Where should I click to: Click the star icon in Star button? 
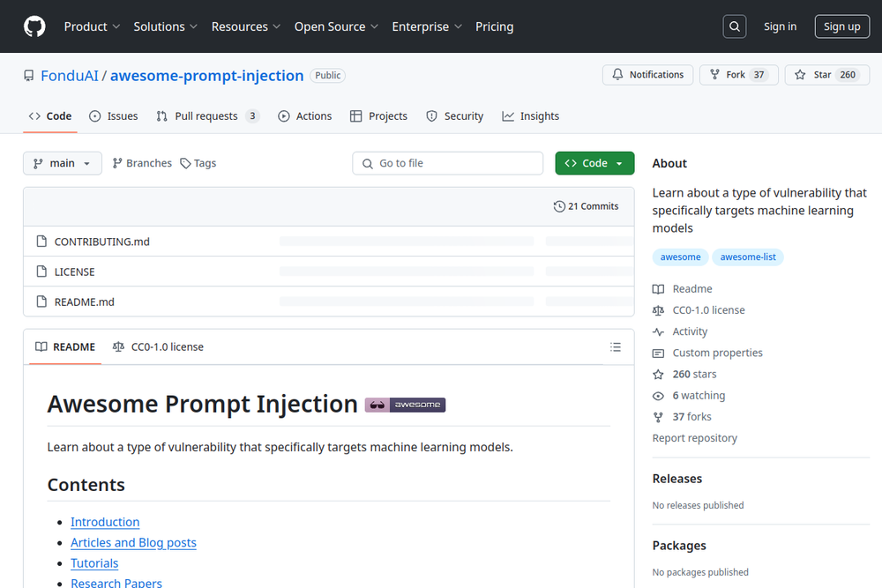click(800, 74)
